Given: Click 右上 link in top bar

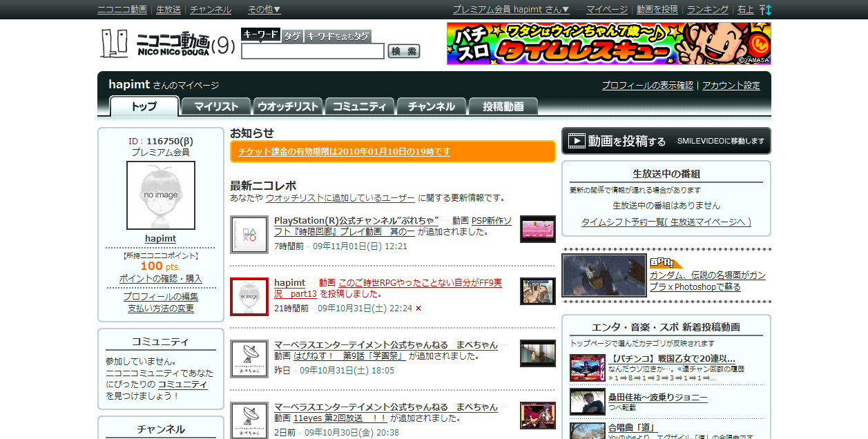Looking at the screenshot, I should pos(746,10).
